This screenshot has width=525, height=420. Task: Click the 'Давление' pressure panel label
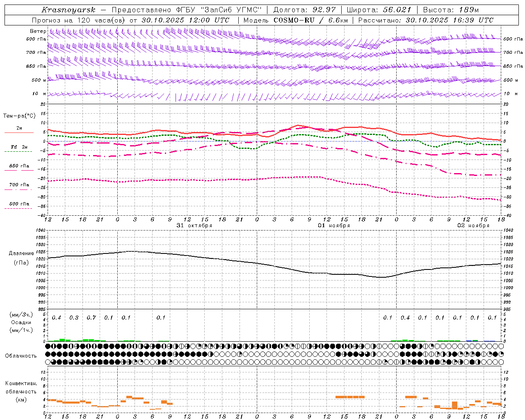tap(21, 253)
